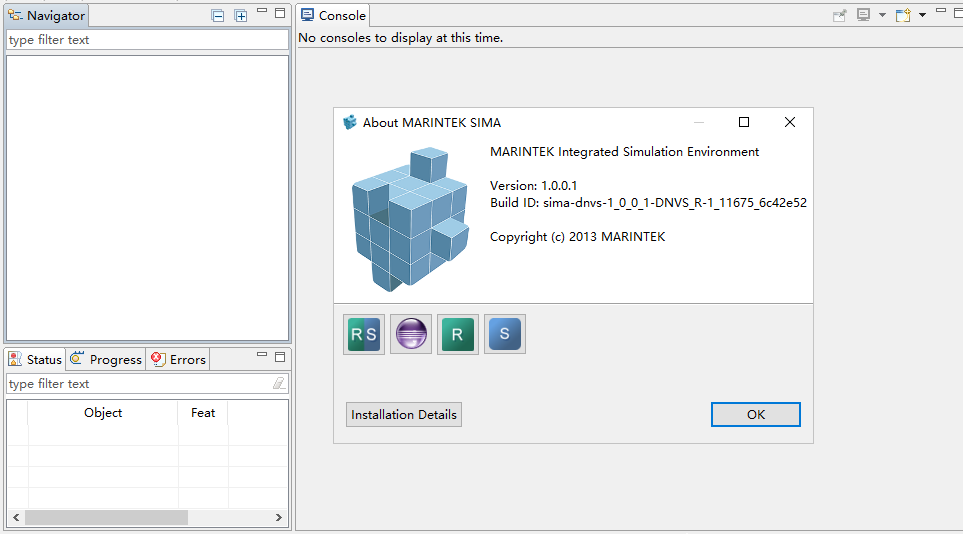This screenshot has width=963, height=534.
Task: Click the blue S plugin icon
Action: tap(505, 334)
